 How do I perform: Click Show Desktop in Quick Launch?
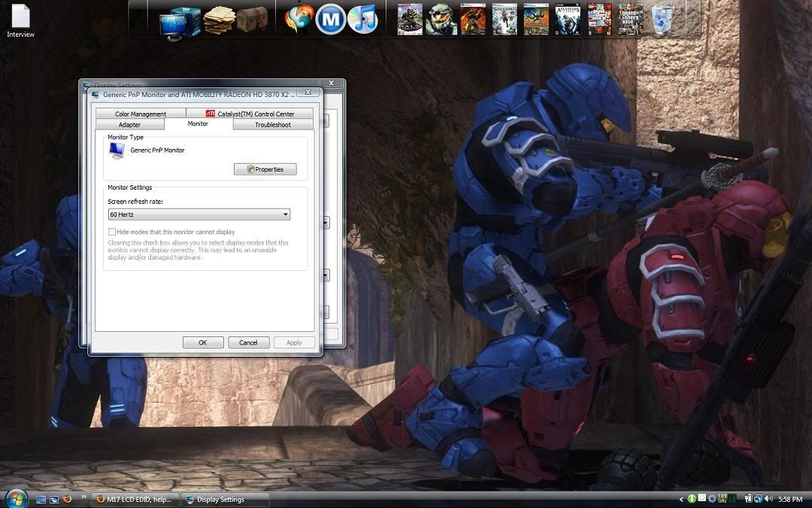coord(41,500)
